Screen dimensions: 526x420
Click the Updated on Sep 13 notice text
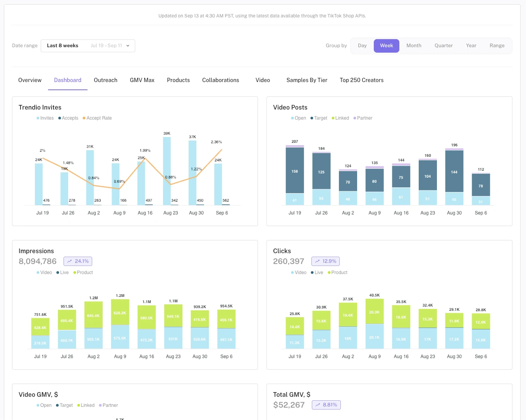[x=262, y=16]
